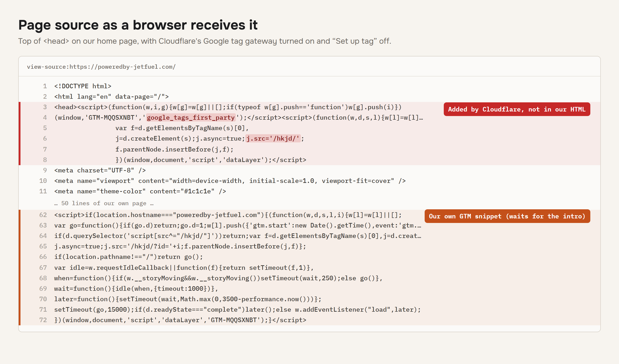Click line 64 with d.querySelector script check

pyautogui.click(x=238, y=236)
